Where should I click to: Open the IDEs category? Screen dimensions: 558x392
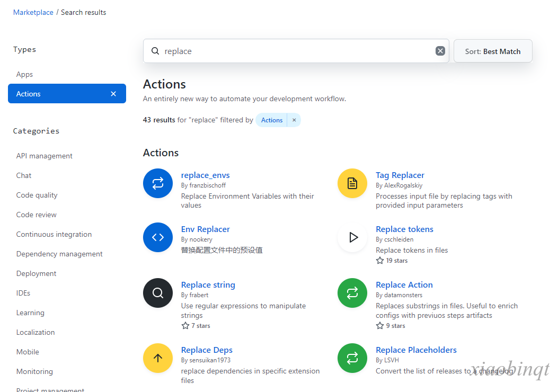pyautogui.click(x=23, y=293)
